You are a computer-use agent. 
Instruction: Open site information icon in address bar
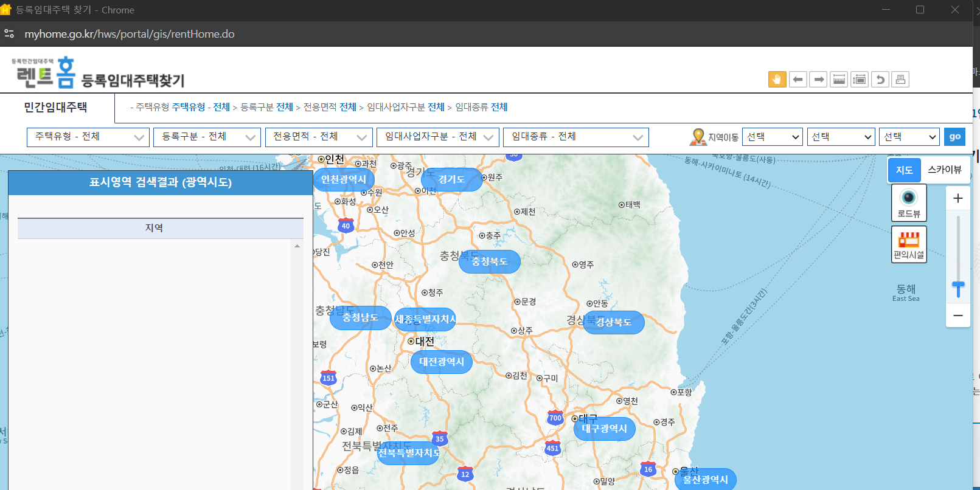(9, 34)
